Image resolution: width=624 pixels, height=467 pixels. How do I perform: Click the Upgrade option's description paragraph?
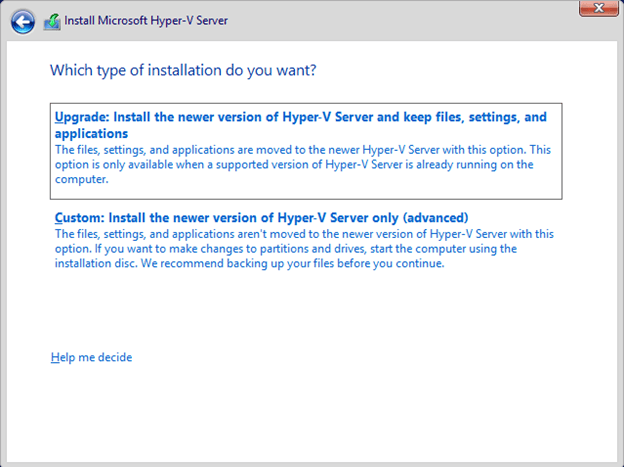pos(300,165)
